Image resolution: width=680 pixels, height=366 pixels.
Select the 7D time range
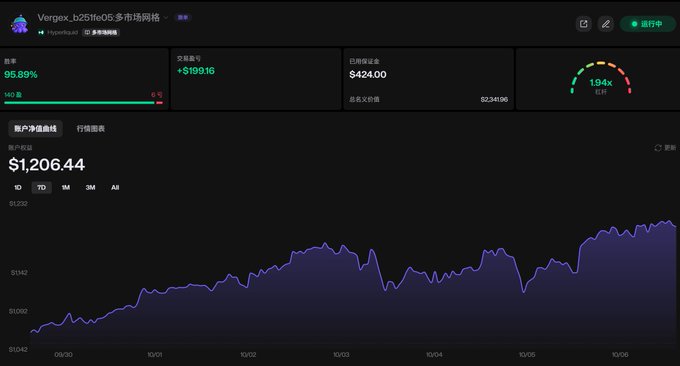pyautogui.click(x=41, y=187)
